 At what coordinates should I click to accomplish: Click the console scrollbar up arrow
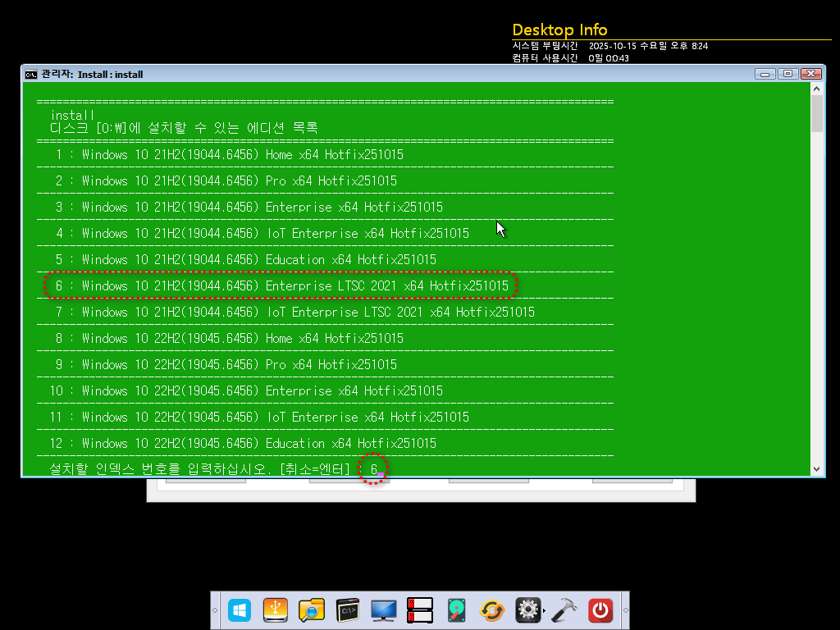[x=816, y=89]
